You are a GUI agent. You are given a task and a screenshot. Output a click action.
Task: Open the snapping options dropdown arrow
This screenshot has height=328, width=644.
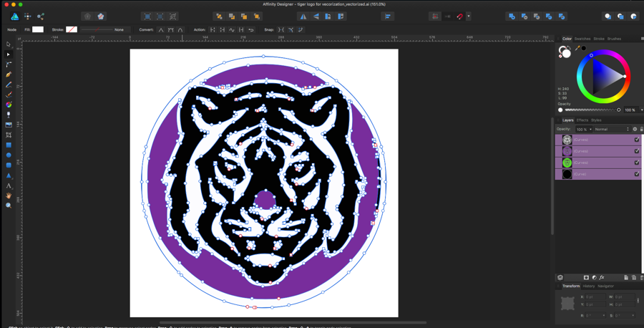(x=469, y=16)
